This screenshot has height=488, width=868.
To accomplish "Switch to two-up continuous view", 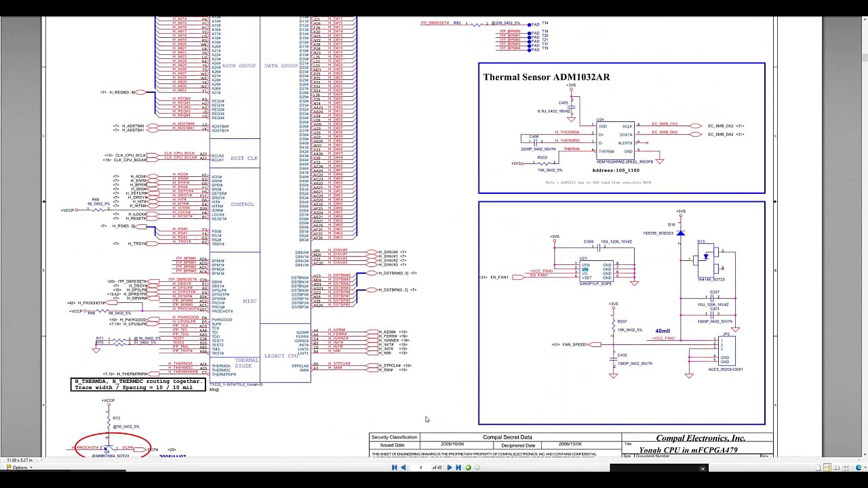I will tap(846, 467).
